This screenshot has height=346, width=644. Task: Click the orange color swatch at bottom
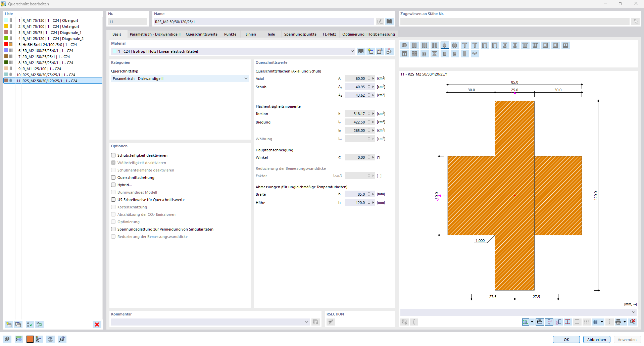(x=30, y=339)
